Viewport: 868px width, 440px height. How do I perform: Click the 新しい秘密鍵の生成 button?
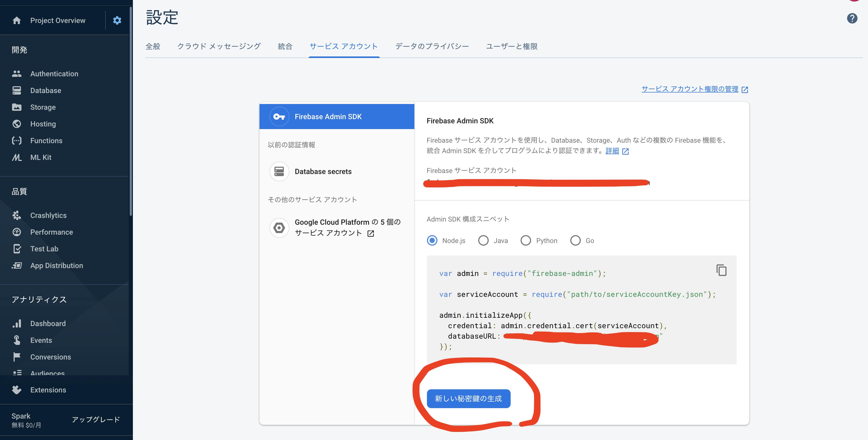coord(468,399)
